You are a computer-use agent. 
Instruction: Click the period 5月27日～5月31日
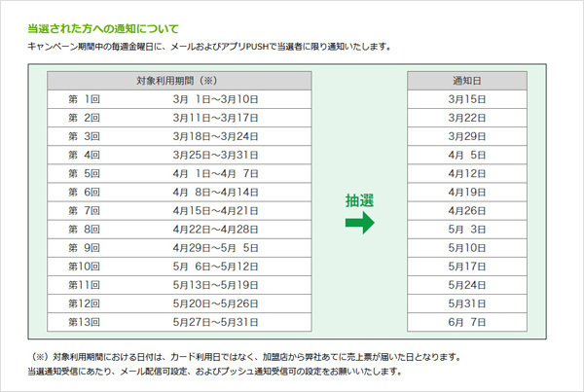(x=216, y=322)
